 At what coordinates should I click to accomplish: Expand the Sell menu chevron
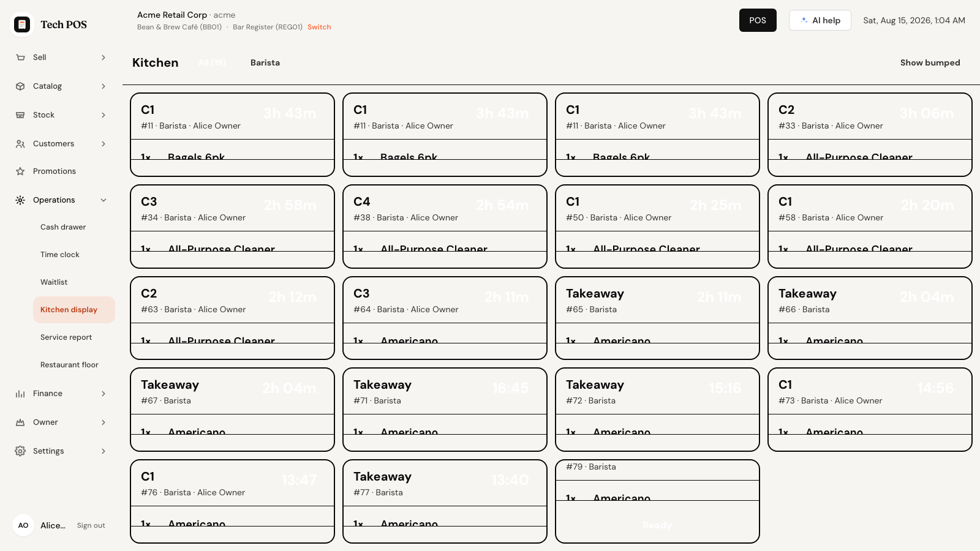pyautogui.click(x=104, y=58)
